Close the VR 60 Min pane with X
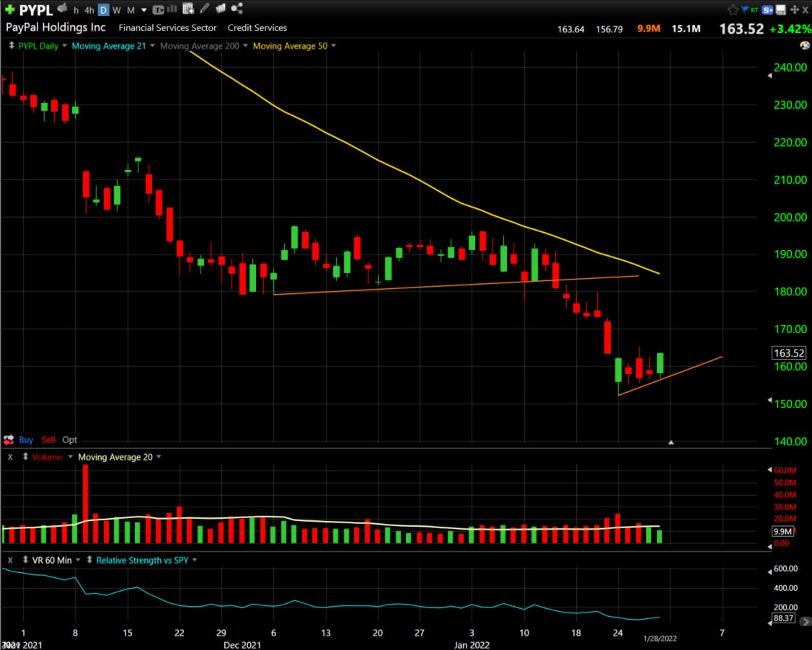This screenshot has width=812, height=650. 10,560
